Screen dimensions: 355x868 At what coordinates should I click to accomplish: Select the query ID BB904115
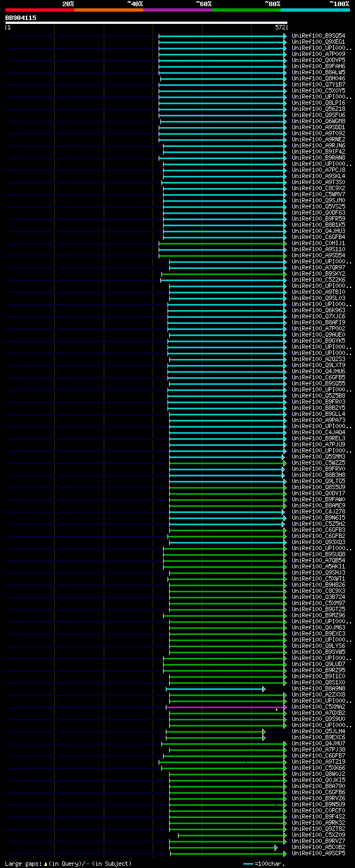(x=21, y=18)
